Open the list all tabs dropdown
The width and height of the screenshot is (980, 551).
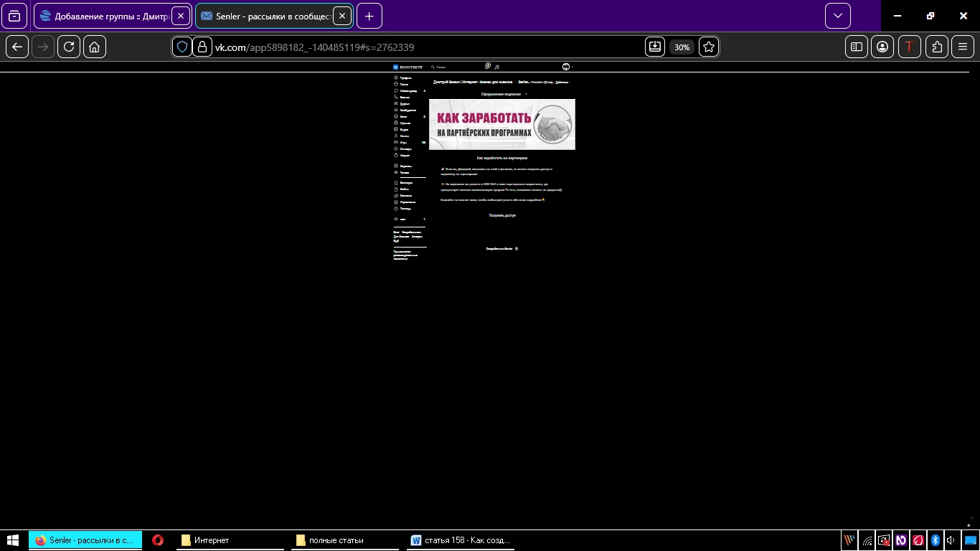837,16
